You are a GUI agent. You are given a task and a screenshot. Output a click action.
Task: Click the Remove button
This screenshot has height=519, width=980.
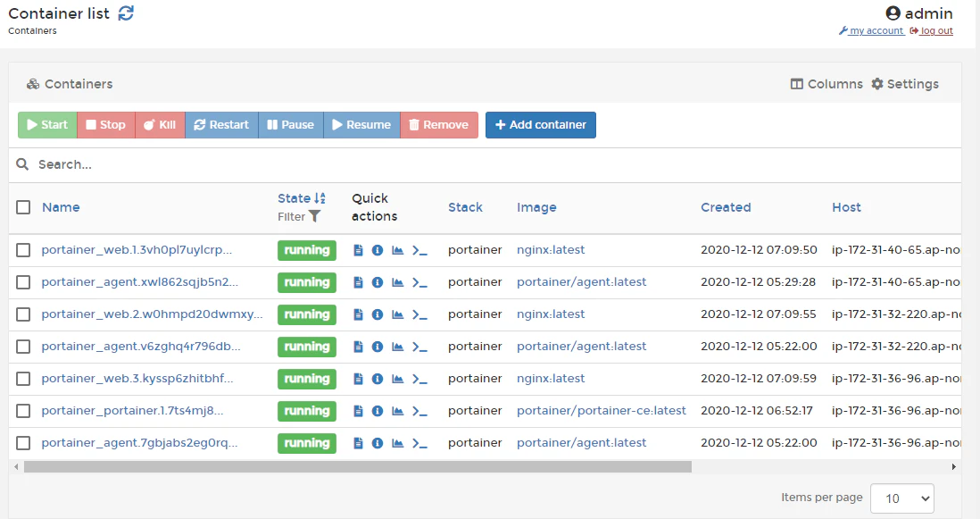[439, 125]
